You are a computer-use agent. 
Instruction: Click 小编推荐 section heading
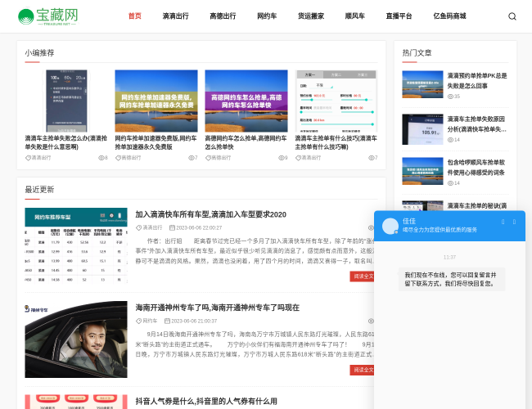coord(39,53)
